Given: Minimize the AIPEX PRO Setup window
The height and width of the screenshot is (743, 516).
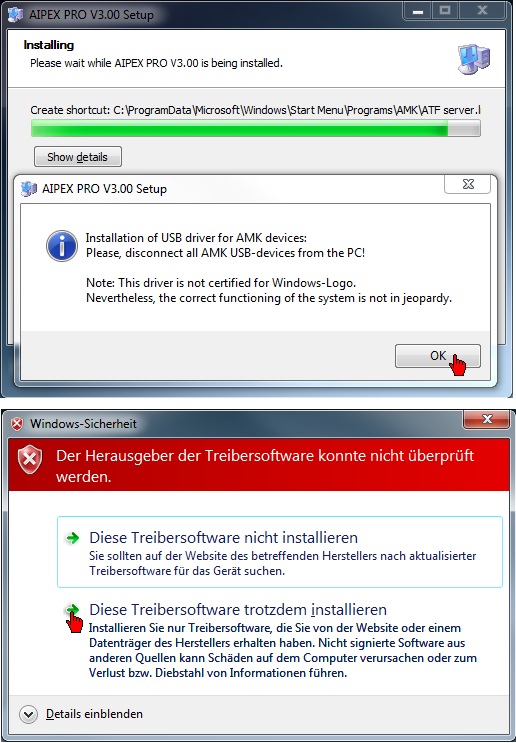Looking at the screenshot, I should click(417, 11).
